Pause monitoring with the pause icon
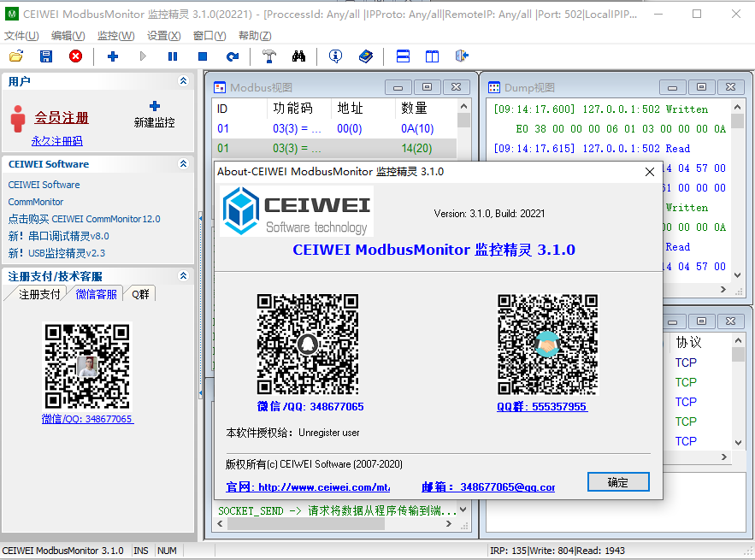Viewport: 755px width, 560px height. point(173,56)
